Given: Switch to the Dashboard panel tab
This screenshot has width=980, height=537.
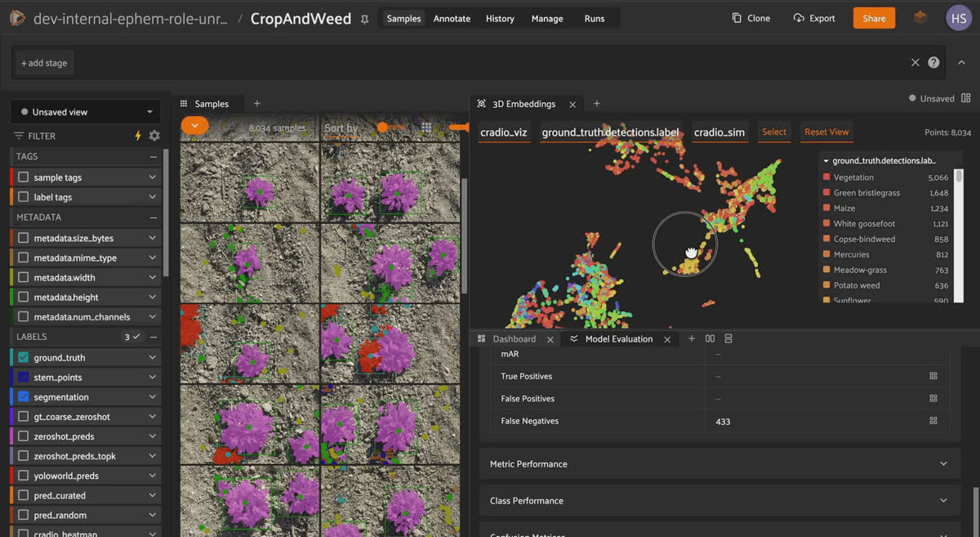Looking at the screenshot, I should [x=514, y=339].
